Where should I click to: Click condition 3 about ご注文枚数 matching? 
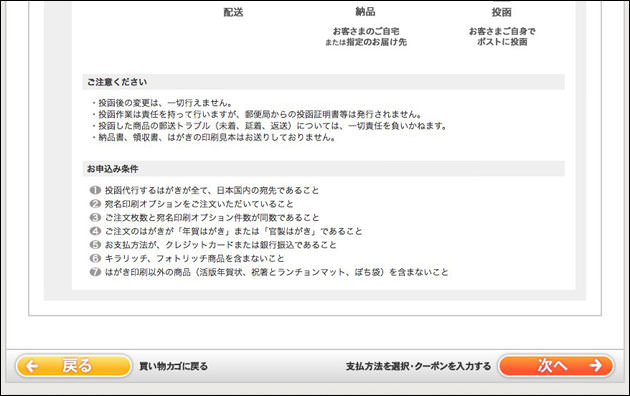coord(212,218)
